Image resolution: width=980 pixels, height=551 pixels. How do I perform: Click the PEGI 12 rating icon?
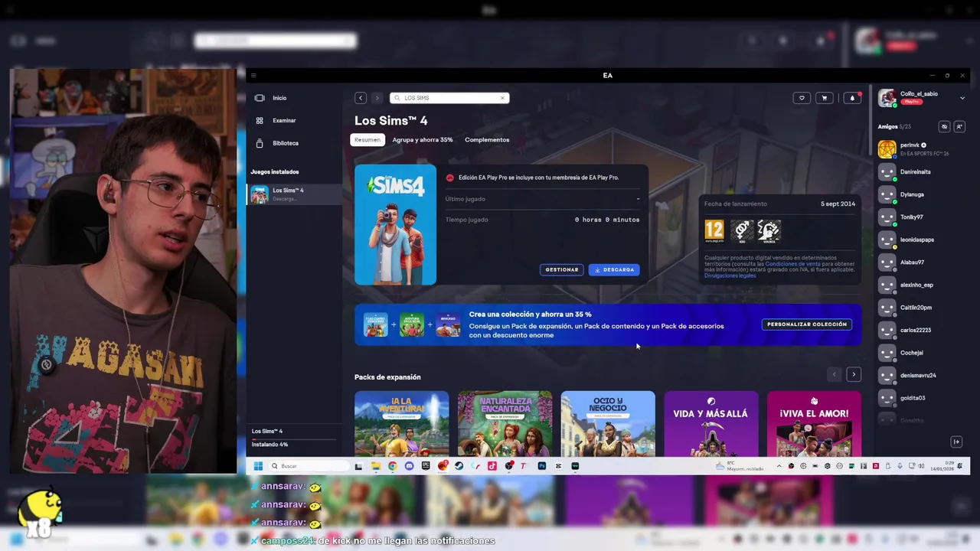[x=714, y=230]
